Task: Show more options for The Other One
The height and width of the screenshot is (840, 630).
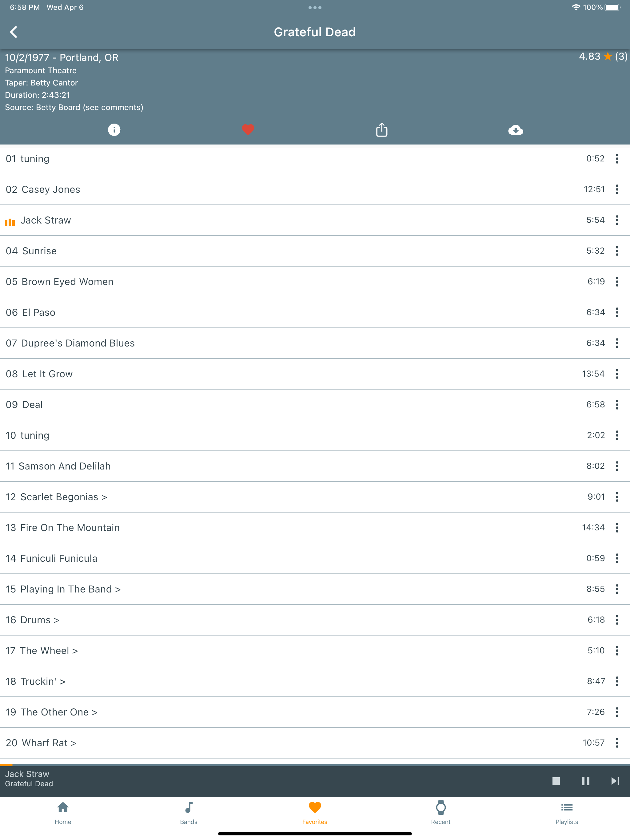Action: (617, 712)
